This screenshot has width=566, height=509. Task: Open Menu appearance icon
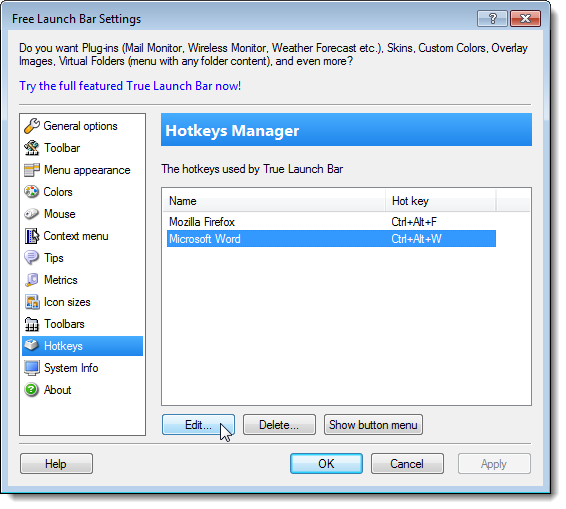[32, 170]
